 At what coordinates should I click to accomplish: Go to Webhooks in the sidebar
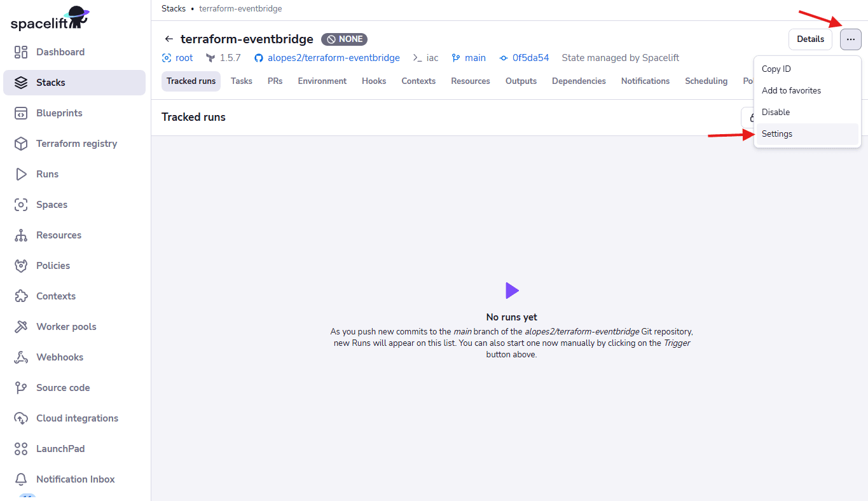74,357
